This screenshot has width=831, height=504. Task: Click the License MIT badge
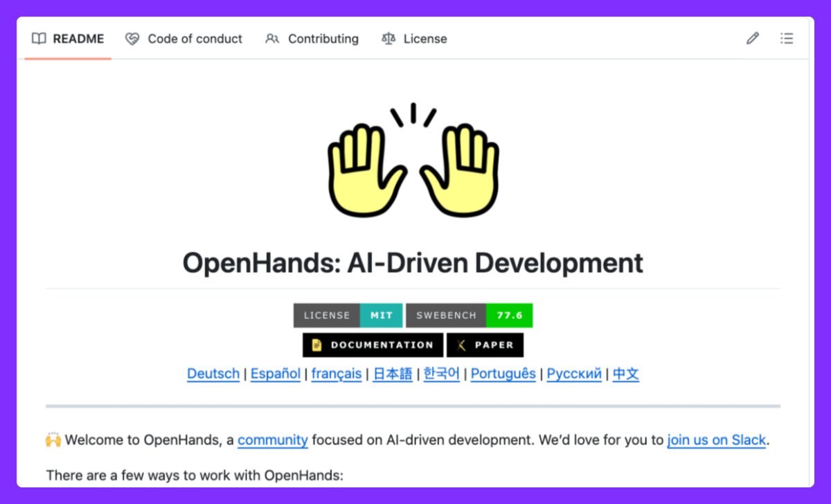348,315
